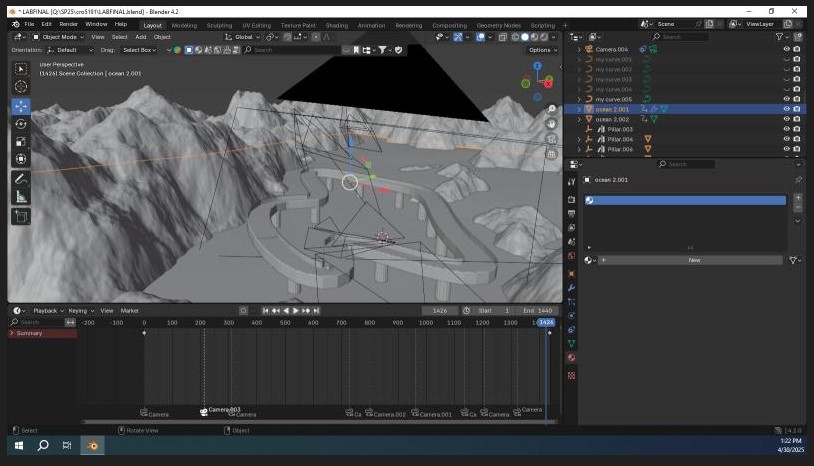
Task: Open the Global transform orientation dropdown
Action: 242,37
